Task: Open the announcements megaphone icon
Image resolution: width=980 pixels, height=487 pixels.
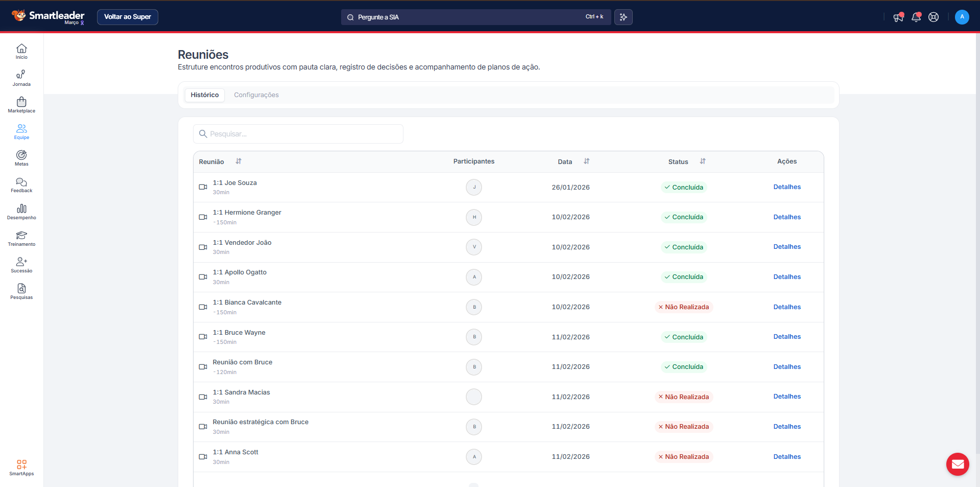Action: tap(898, 17)
